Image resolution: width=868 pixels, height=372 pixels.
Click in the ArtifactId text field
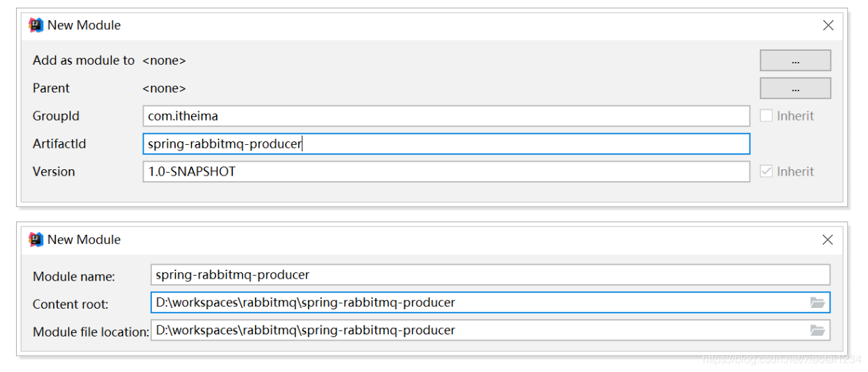point(446,144)
